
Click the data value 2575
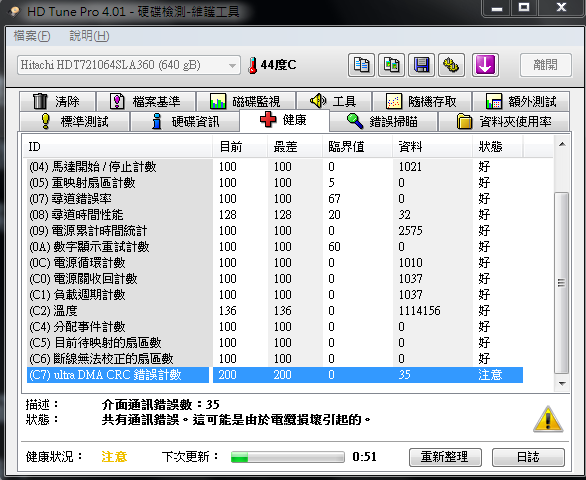tap(410, 231)
